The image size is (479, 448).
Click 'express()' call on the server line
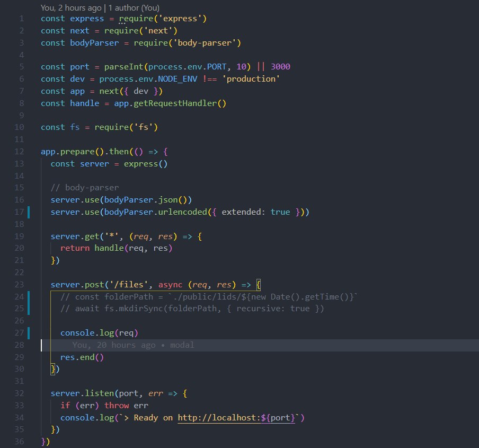point(145,164)
